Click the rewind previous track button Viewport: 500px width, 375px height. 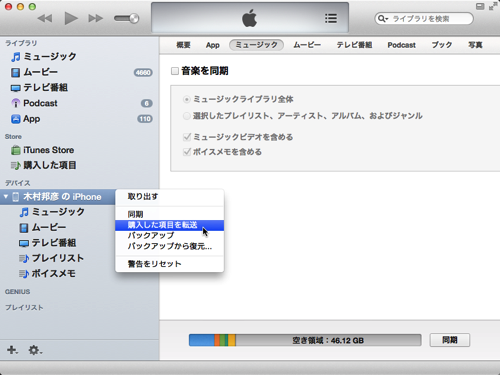point(45,18)
